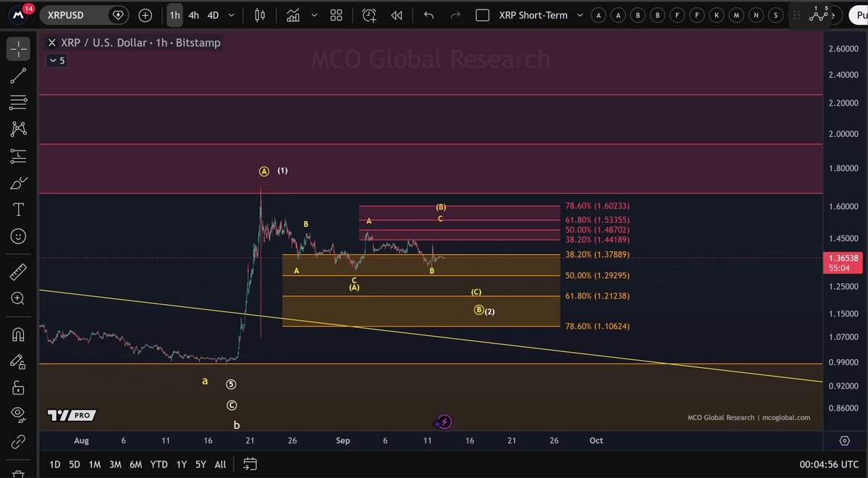The width and height of the screenshot is (868, 478).
Task: Switch to the 1h timeframe
Action: point(175,15)
